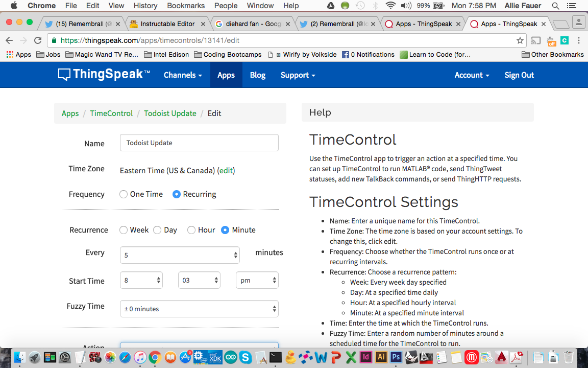Expand the Channels menu
The height and width of the screenshot is (368, 588).
pyautogui.click(x=183, y=75)
